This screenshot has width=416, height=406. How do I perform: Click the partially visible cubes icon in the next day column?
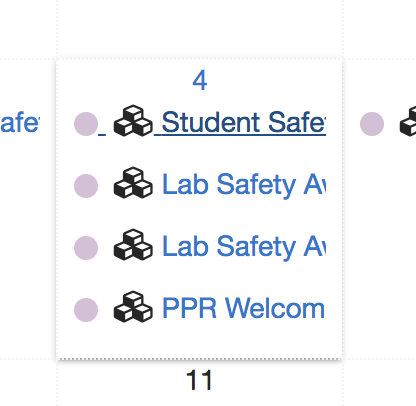pyautogui.click(x=408, y=121)
